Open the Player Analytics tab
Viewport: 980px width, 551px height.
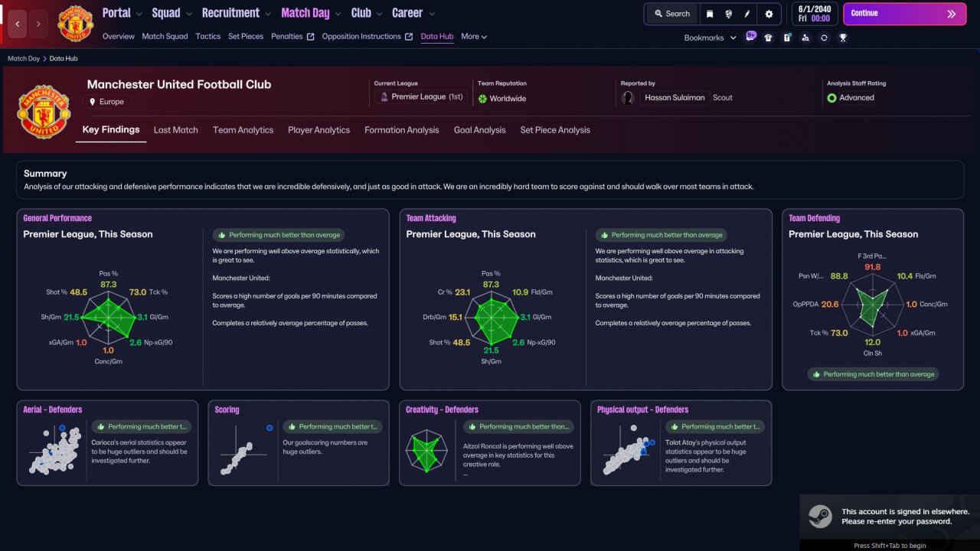(x=318, y=130)
